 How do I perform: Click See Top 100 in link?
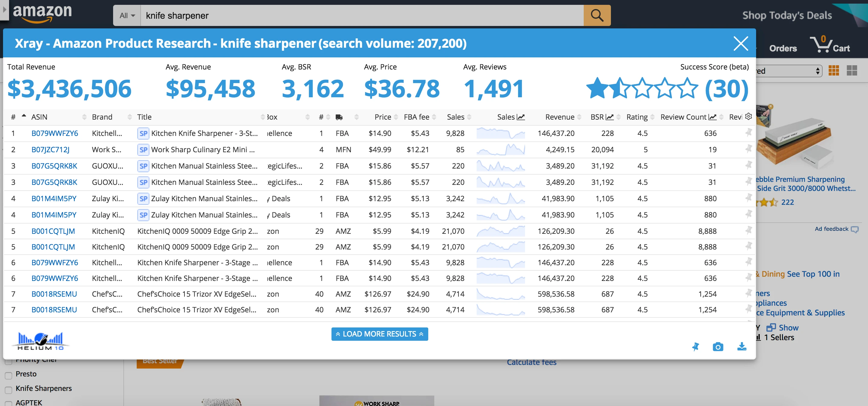[813, 274]
